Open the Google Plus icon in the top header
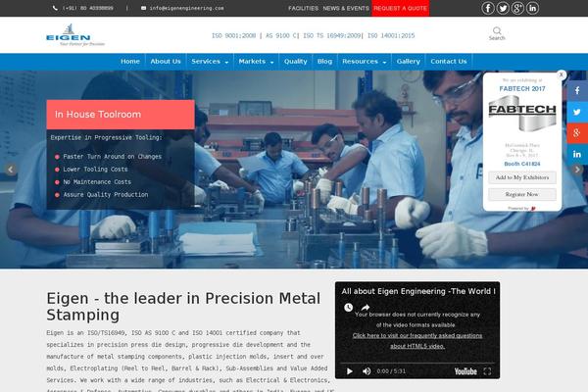This screenshot has height=392, width=588. [x=517, y=8]
